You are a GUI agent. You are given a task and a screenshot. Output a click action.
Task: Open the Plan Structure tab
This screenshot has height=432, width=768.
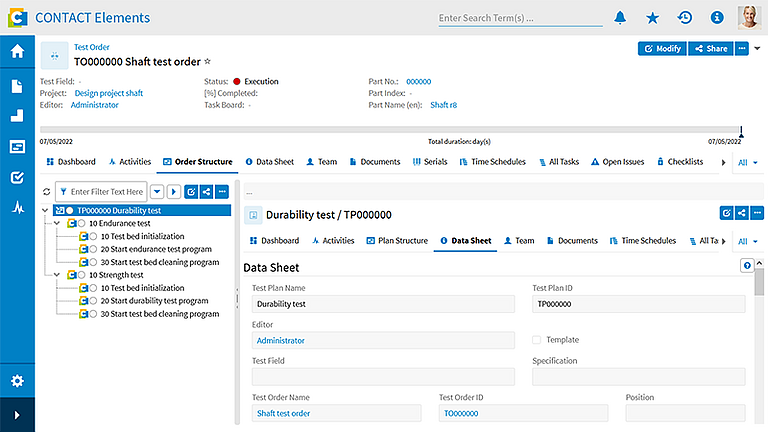click(397, 240)
